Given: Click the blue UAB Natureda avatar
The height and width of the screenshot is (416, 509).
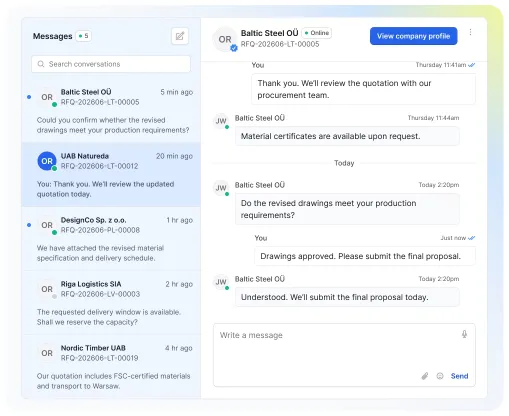Looking at the screenshot, I should 47,161.
